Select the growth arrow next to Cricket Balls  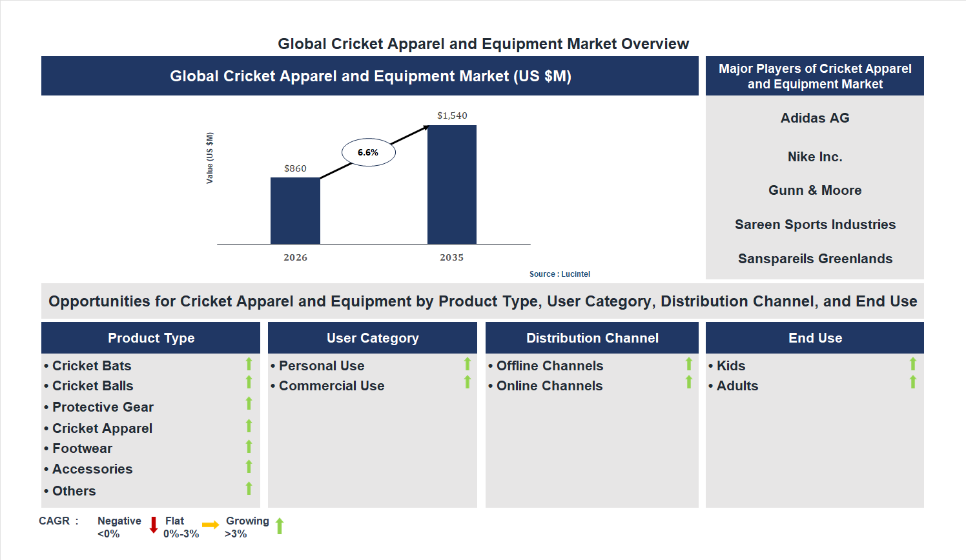[x=249, y=384]
